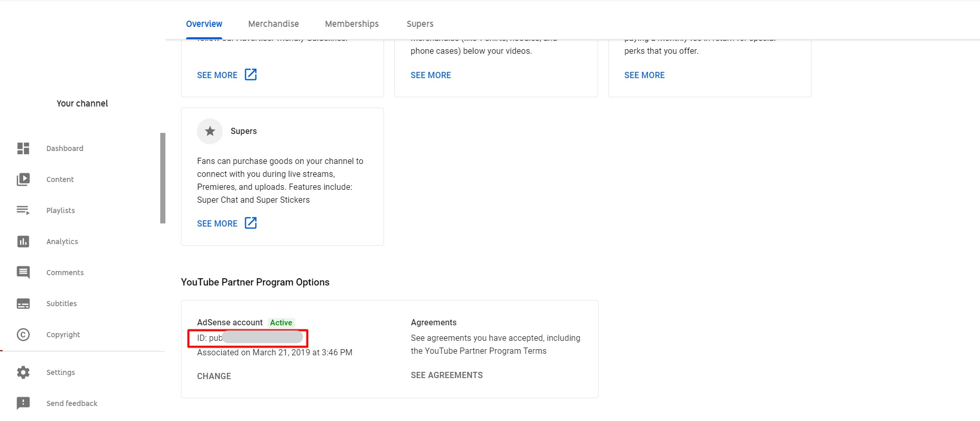Click the Comments speech bubble icon
The width and height of the screenshot is (980, 421).
pyautogui.click(x=23, y=273)
